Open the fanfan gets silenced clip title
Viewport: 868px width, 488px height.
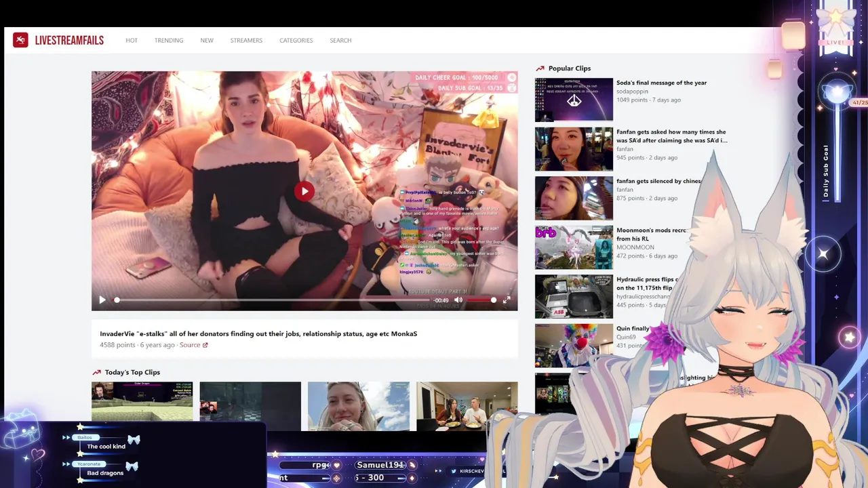658,181
